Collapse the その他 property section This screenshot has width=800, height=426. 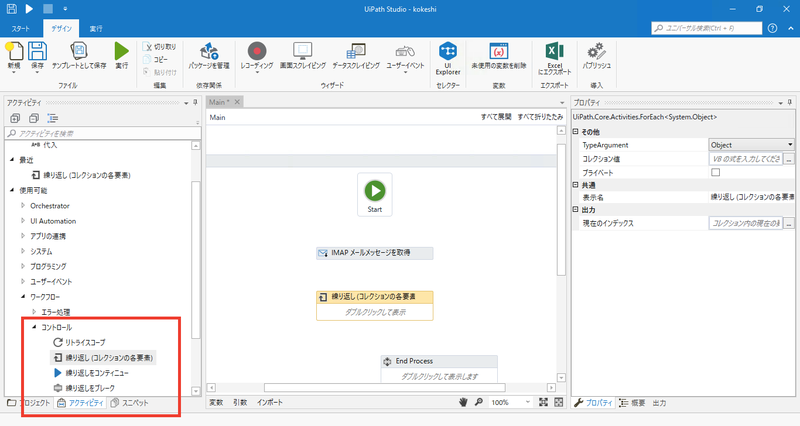click(x=576, y=132)
